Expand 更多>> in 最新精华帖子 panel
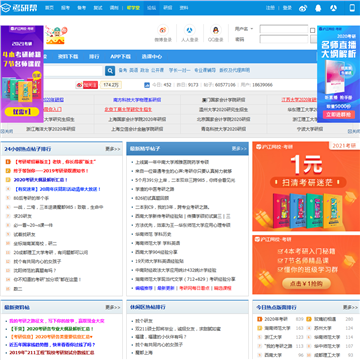The width and height of the screenshot is (360, 360). [239, 149]
